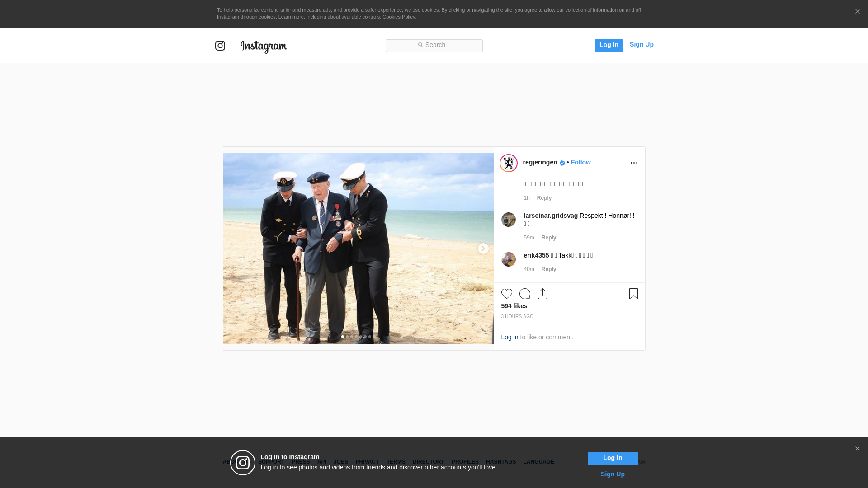Open the three-dot post options menu
Screen dimensions: 868x488
click(x=634, y=163)
